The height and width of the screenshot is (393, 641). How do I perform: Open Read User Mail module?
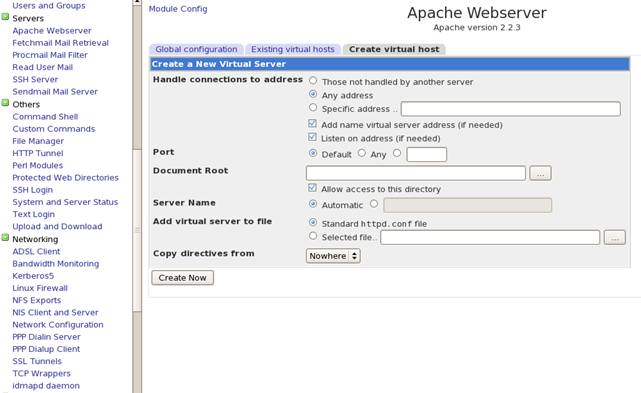43,67
